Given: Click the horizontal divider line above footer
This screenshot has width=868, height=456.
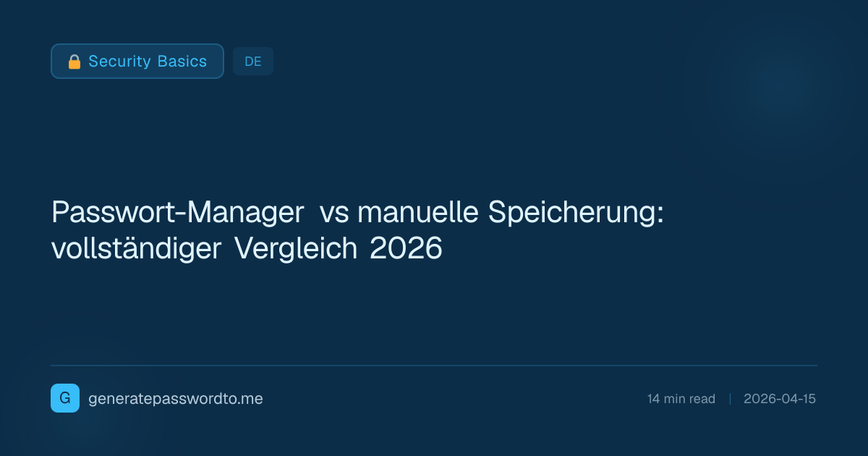Looking at the screenshot, I should click(434, 366).
